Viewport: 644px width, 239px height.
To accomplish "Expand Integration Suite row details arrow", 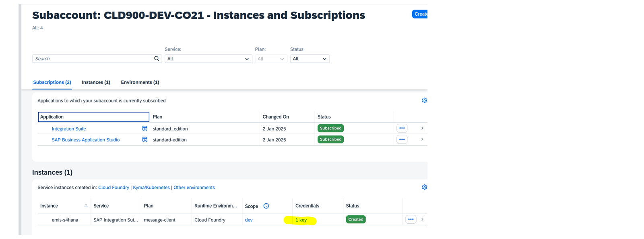I will click(422, 129).
